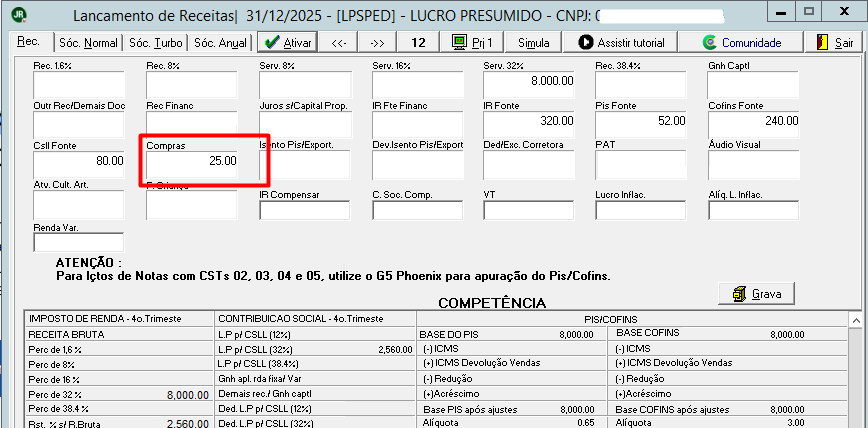Click the VT input field
Viewport: 868px width, 428px height.
(530, 210)
